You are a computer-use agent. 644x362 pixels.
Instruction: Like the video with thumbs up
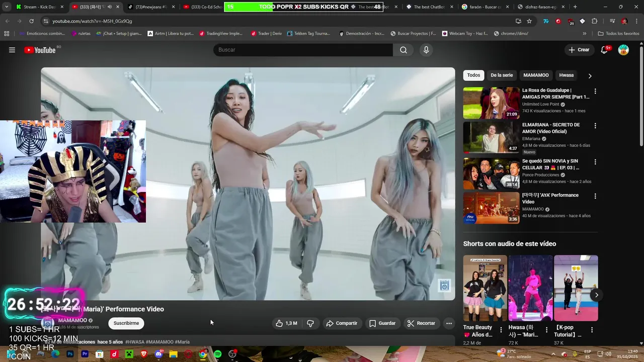coord(286,323)
